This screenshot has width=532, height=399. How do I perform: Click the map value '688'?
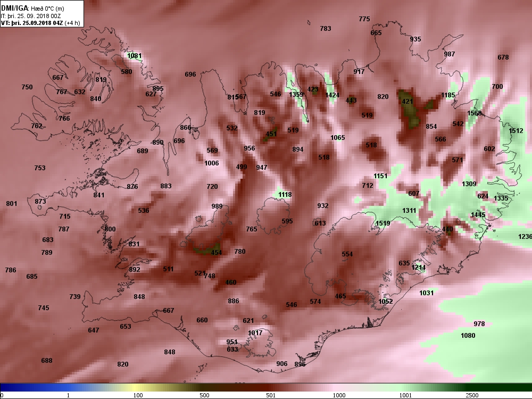tap(47, 361)
